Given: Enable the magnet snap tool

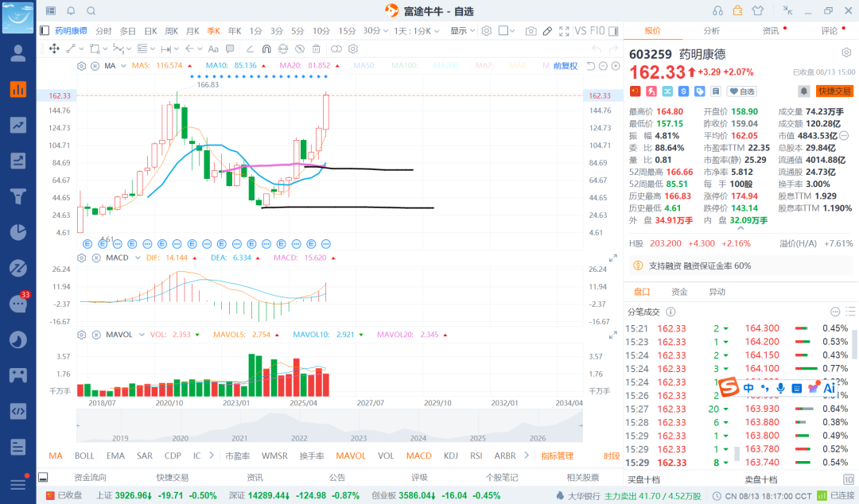Looking at the screenshot, I should click(x=266, y=48).
